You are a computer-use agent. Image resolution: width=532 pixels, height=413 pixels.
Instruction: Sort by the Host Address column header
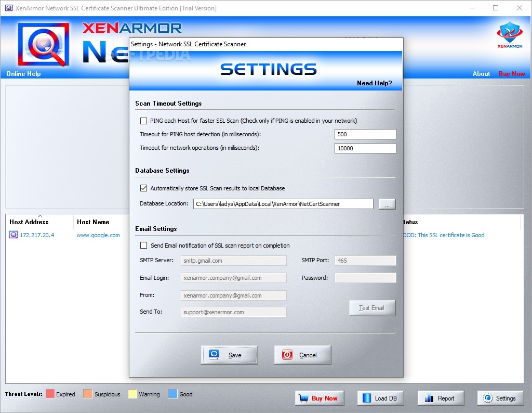coord(29,222)
